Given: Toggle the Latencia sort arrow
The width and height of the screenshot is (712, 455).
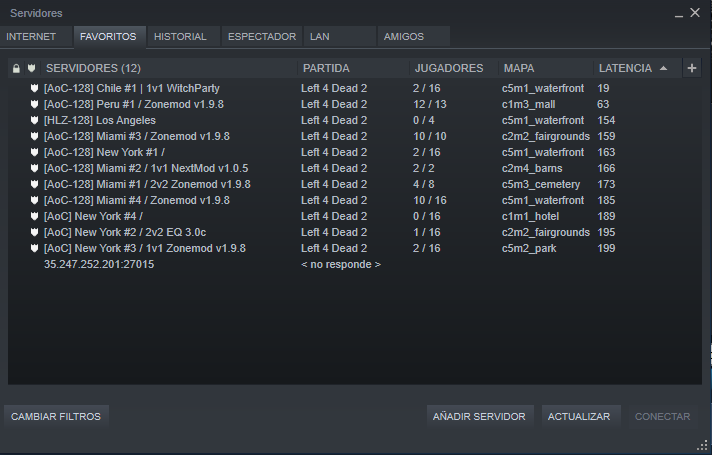Looking at the screenshot, I should pos(663,68).
